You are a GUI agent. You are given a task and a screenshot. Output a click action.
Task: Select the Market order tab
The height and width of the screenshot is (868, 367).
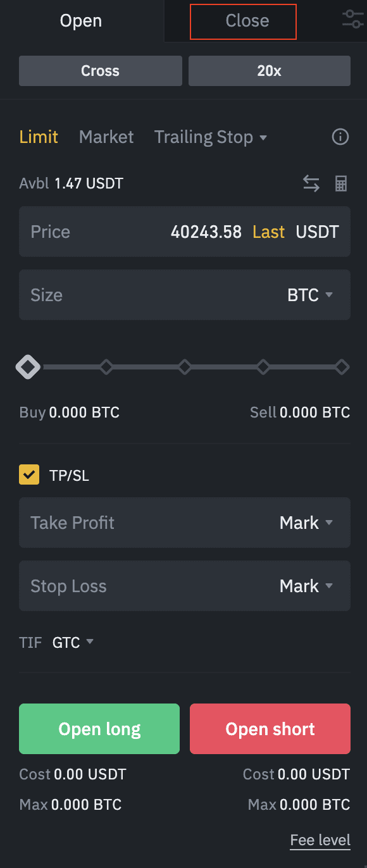pos(106,137)
